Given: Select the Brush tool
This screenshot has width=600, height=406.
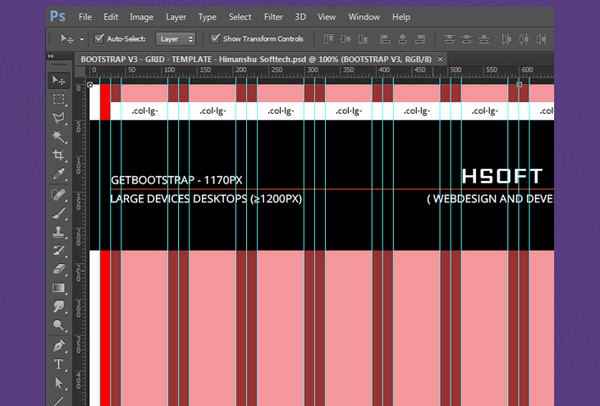Looking at the screenshot, I should [59, 213].
